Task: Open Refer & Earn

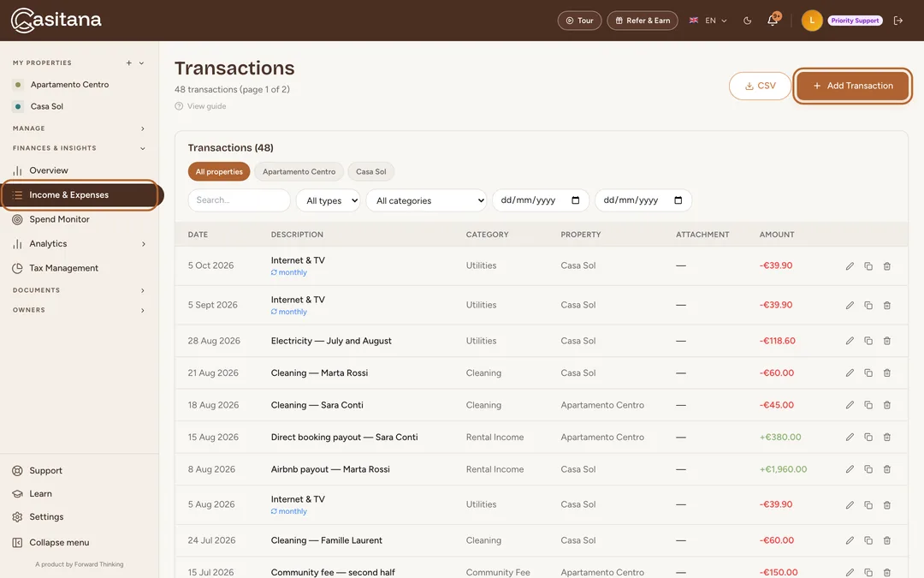Action: click(643, 21)
